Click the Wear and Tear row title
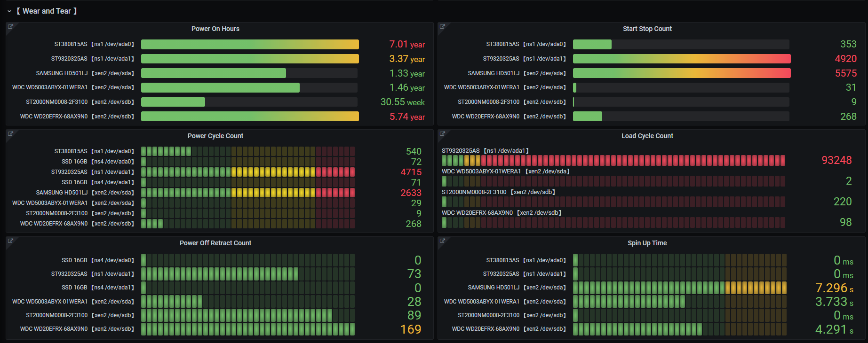This screenshot has width=868, height=343. (47, 11)
